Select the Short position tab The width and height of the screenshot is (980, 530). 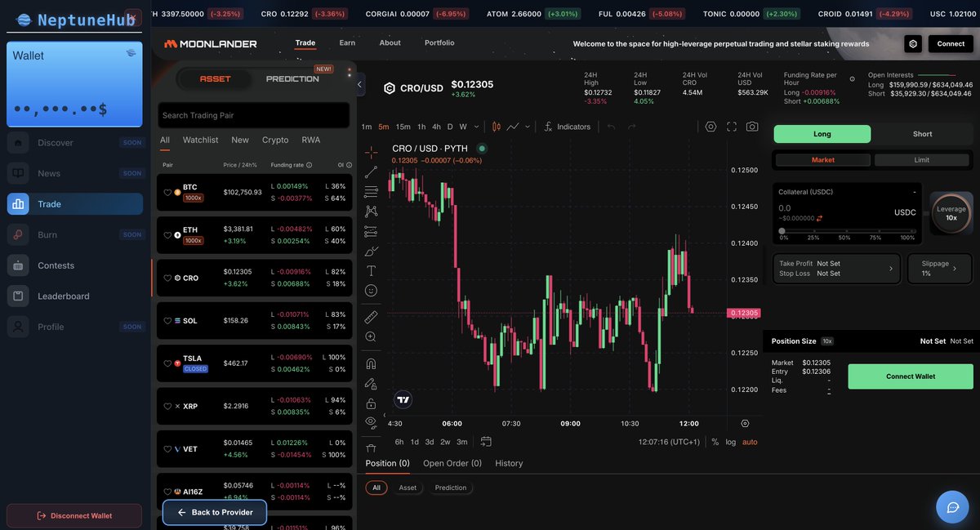tap(923, 134)
